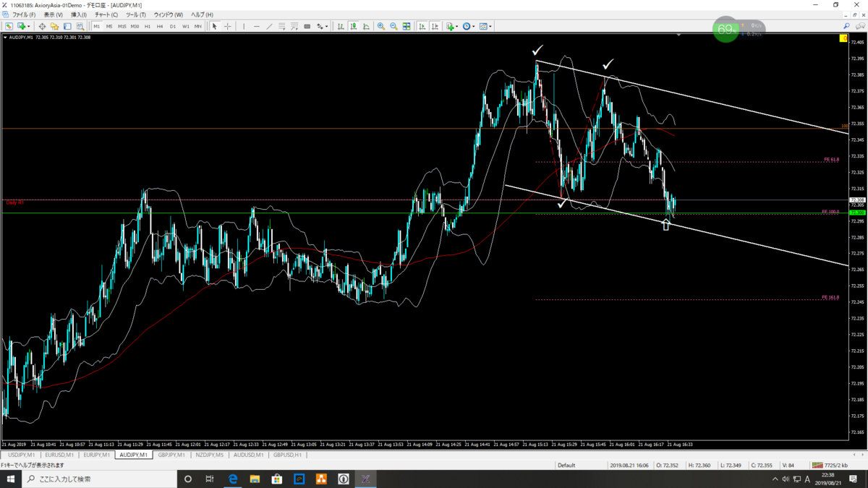868x488 pixels.
Task: Select the trendline drawing tool
Action: (269, 27)
